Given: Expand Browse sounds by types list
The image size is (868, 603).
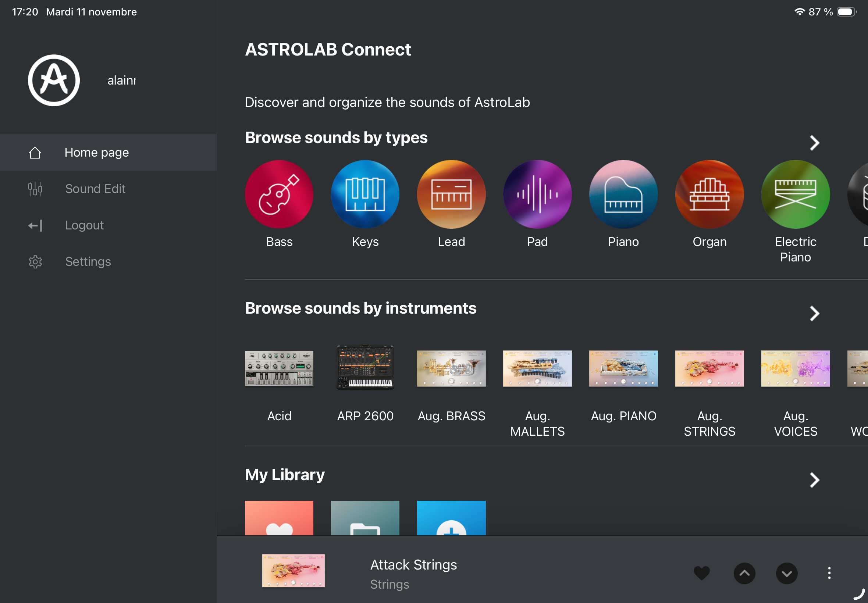Looking at the screenshot, I should [x=814, y=143].
